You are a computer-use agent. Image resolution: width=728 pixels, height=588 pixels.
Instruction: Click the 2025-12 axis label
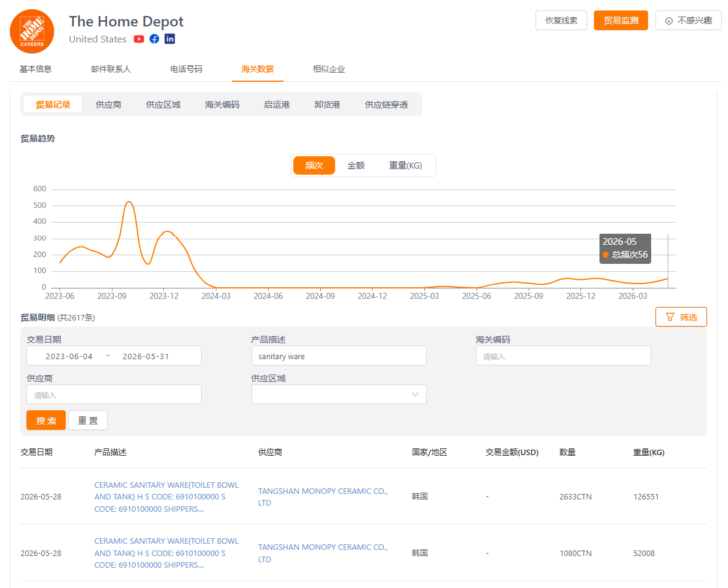[x=580, y=296]
